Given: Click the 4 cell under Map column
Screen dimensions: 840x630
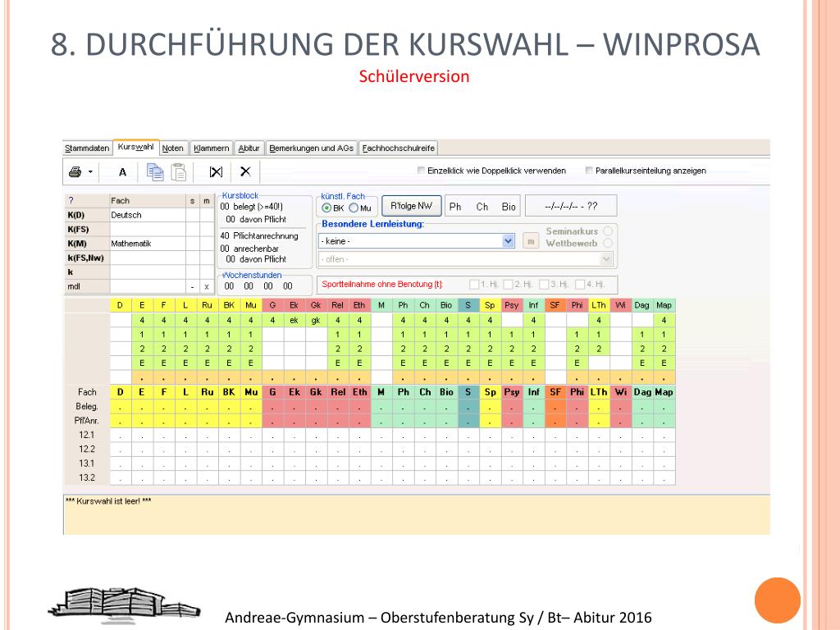Looking at the screenshot, I should point(664,321).
